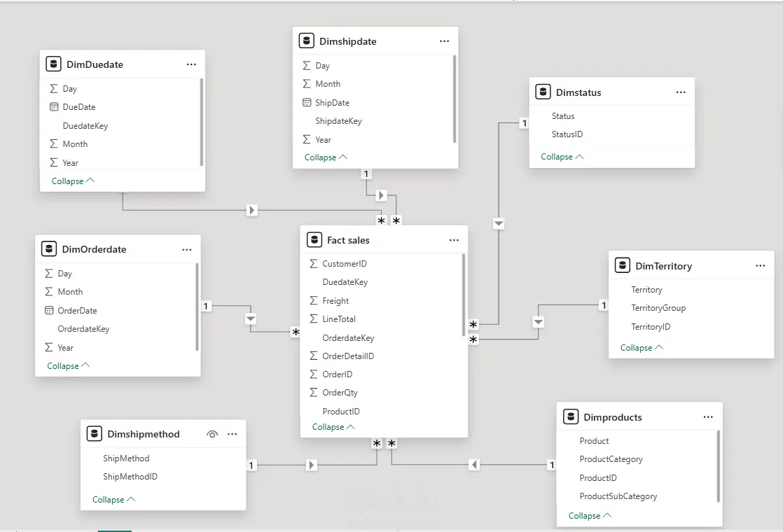This screenshot has height=532, width=783.
Task: Select the OrderdateKey field in Fact sales
Action: pos(348,338)
